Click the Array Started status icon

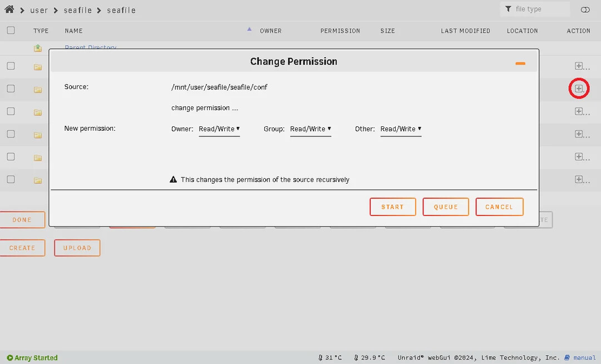tap(10, 357)
